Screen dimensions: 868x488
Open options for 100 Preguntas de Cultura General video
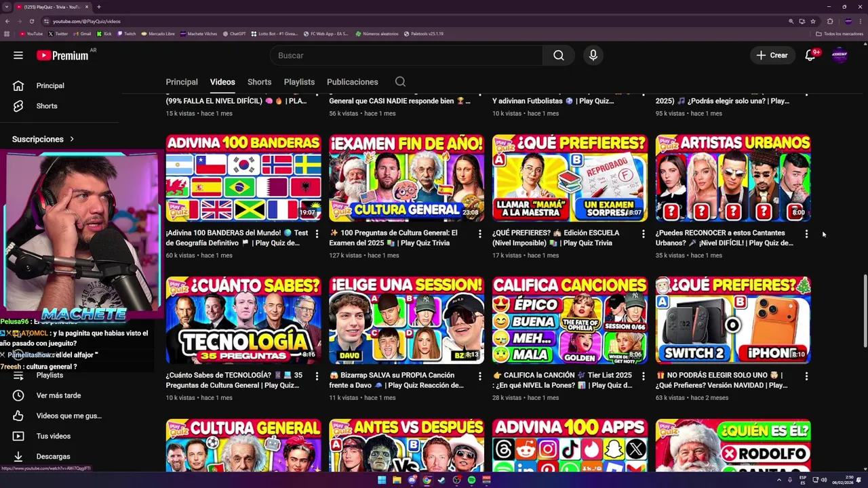[x=479, y=234]
